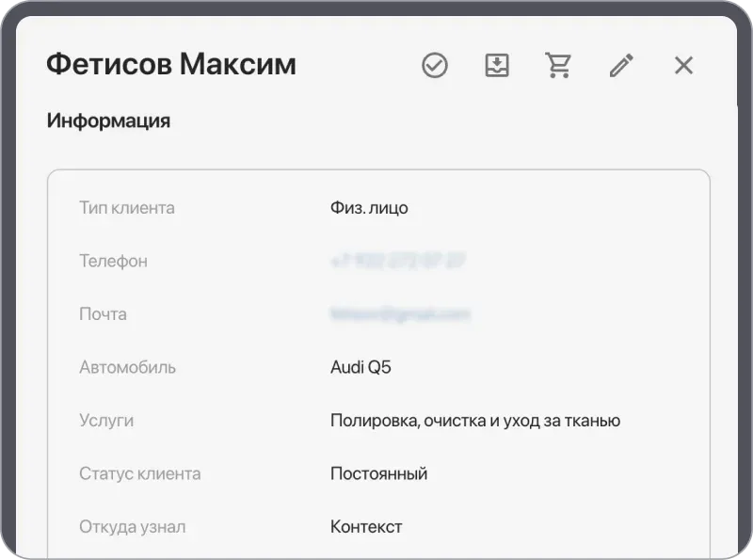Close the client card with the X icon
The width and height of the screenshot is (753, 560).
click(x=682, y=65)
